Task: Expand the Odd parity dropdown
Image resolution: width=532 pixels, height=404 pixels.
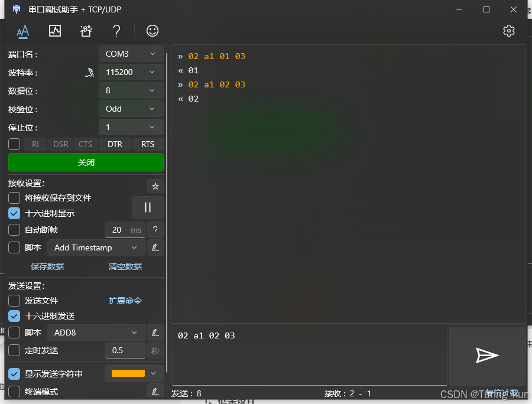Action: tap(131, 109)
